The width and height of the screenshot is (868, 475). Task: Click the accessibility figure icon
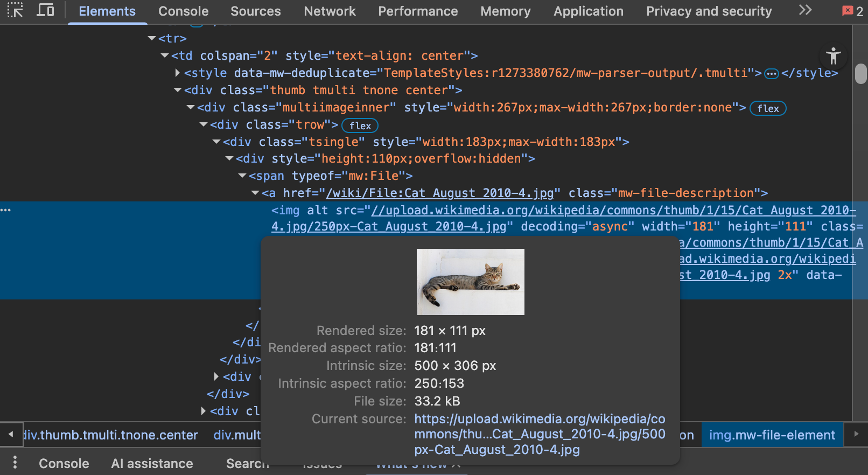[x=833, y=56]
